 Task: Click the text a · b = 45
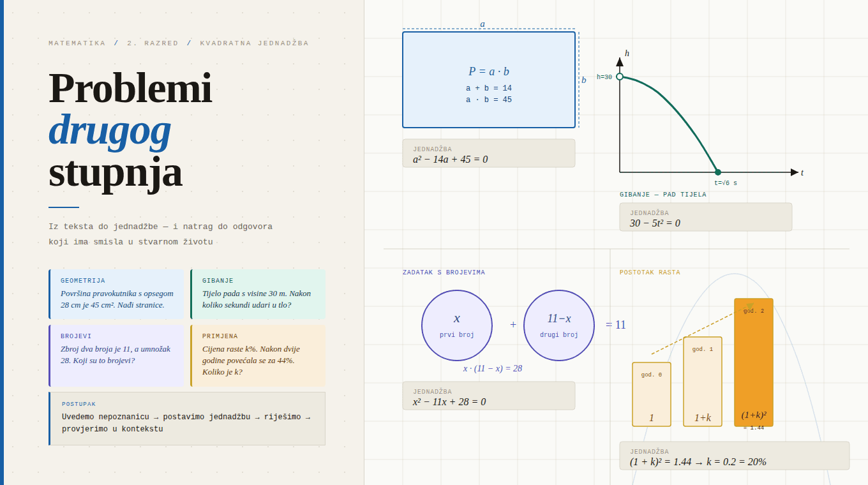pos(489,100)
